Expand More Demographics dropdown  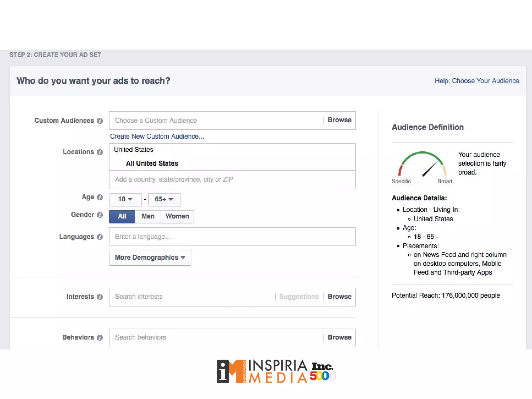point(150,258)
